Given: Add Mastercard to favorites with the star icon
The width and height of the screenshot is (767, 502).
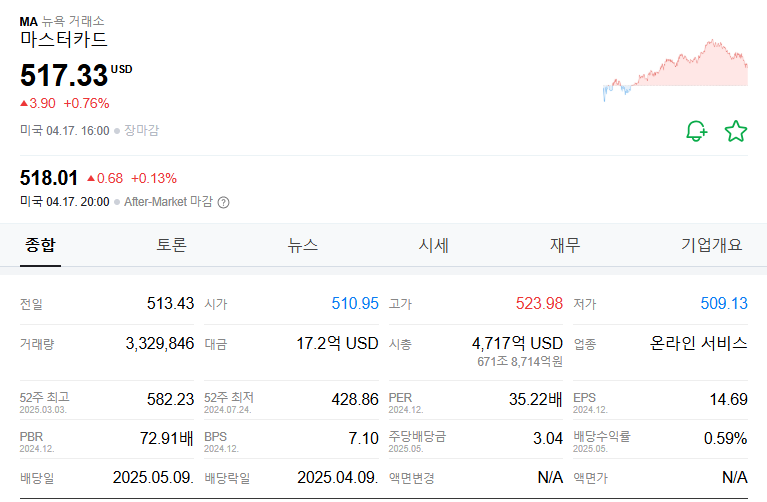Looking at the screenshot, I should click(736, 131).
